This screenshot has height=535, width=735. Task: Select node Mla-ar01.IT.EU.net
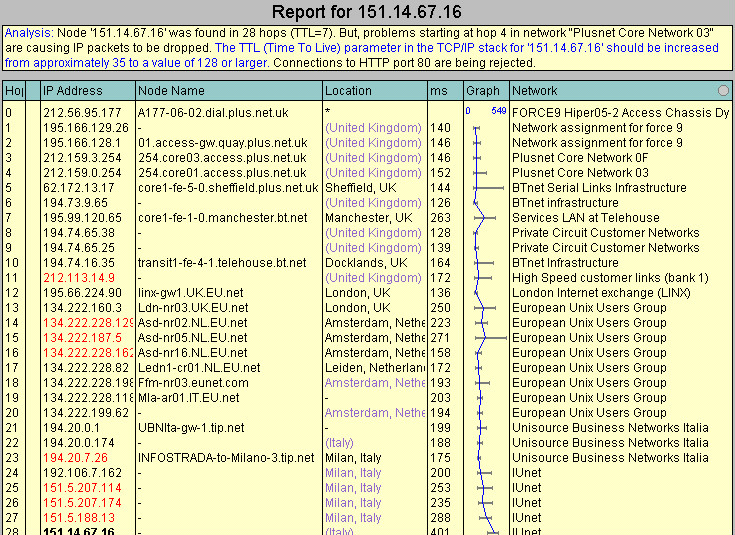[x=188, y=398]
